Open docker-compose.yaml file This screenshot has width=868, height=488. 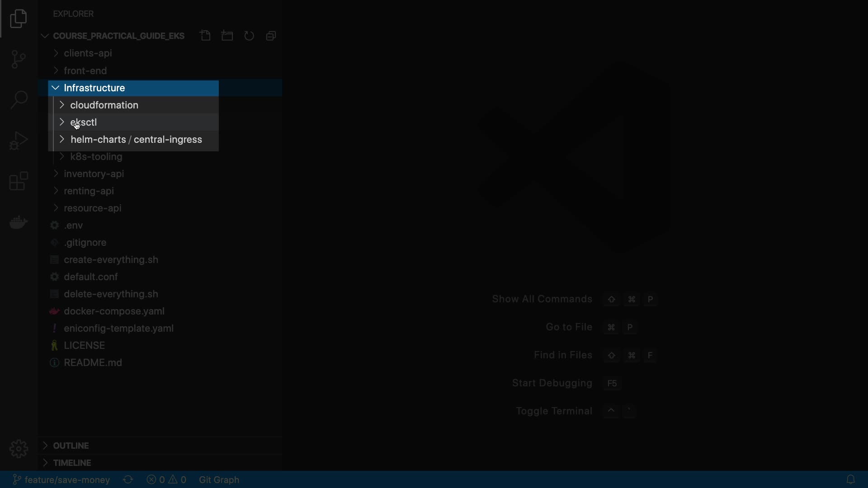coord(114,311)
